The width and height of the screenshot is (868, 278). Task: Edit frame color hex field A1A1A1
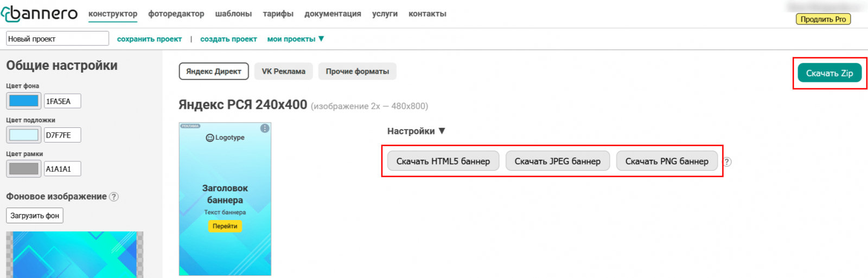coord(62,169)
